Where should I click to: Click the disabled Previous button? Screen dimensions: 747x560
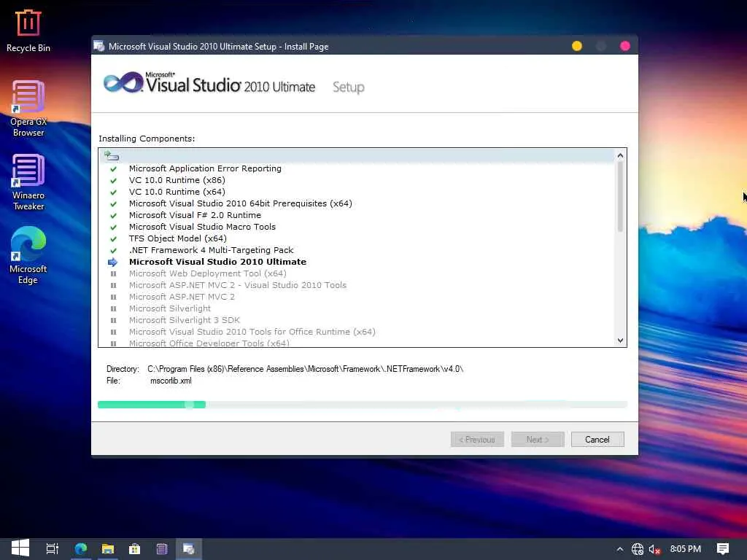coord(477,440)
